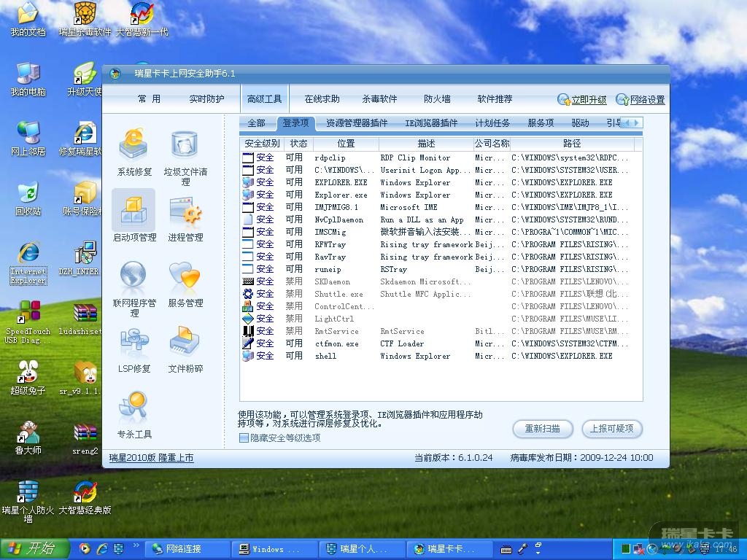Select 资源管理器插件 sub-tab
This screenshot has width=747, height=560.
click(x=357, y=122)
